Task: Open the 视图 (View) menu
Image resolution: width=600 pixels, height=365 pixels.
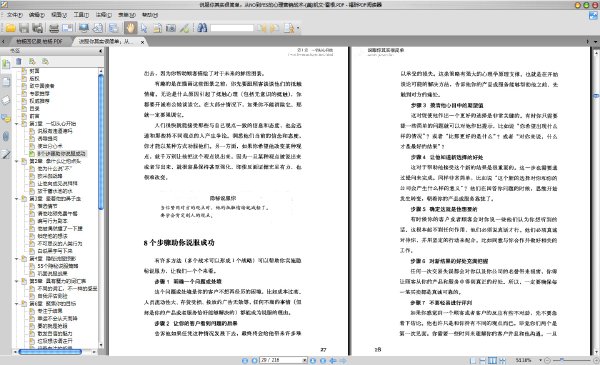Action: [x=59, y=15]
